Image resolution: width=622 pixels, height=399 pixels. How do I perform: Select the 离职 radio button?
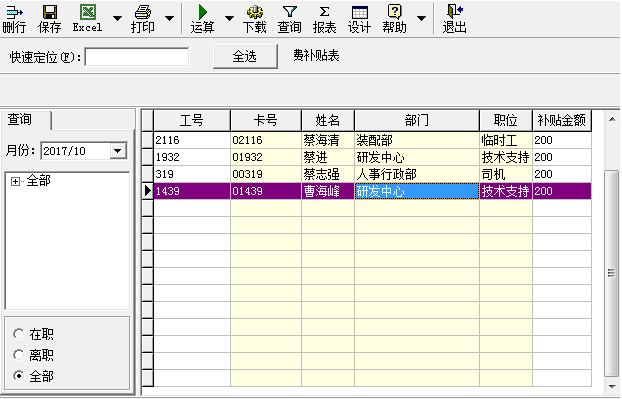[x=18, y=355]
